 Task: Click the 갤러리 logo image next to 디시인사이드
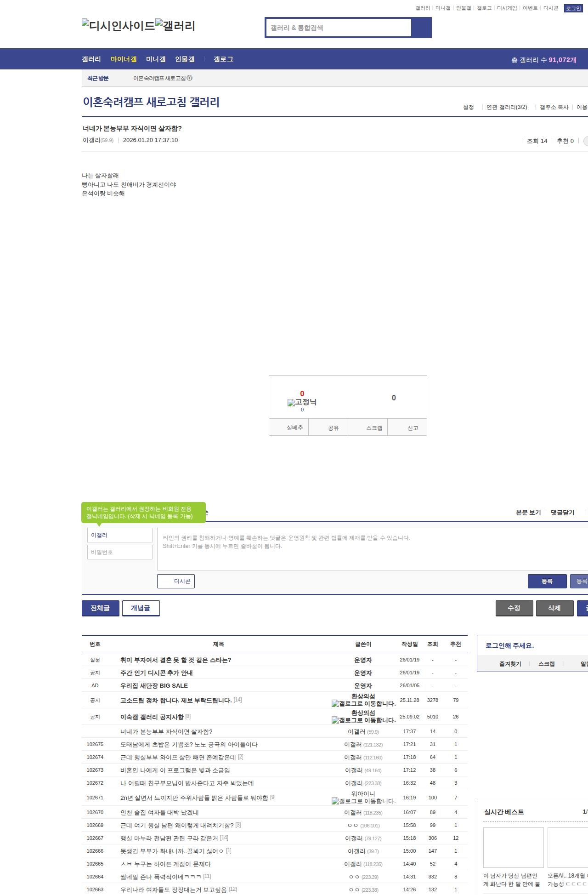[175, 26]
